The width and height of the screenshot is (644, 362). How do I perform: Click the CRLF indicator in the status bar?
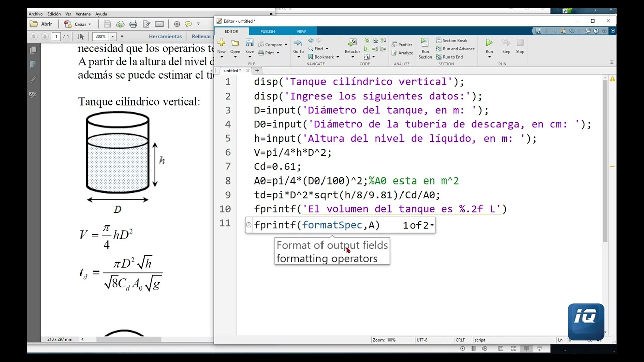point(460,340)
